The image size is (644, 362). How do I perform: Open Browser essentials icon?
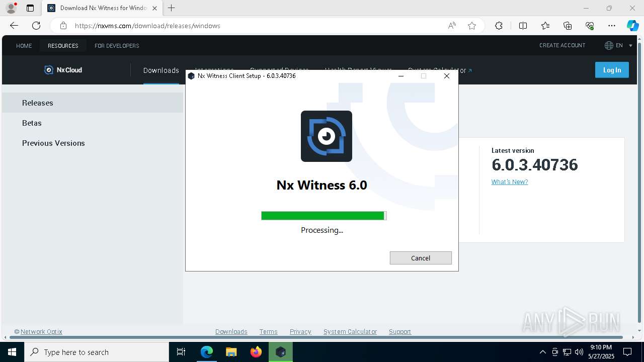coord(590,26)
